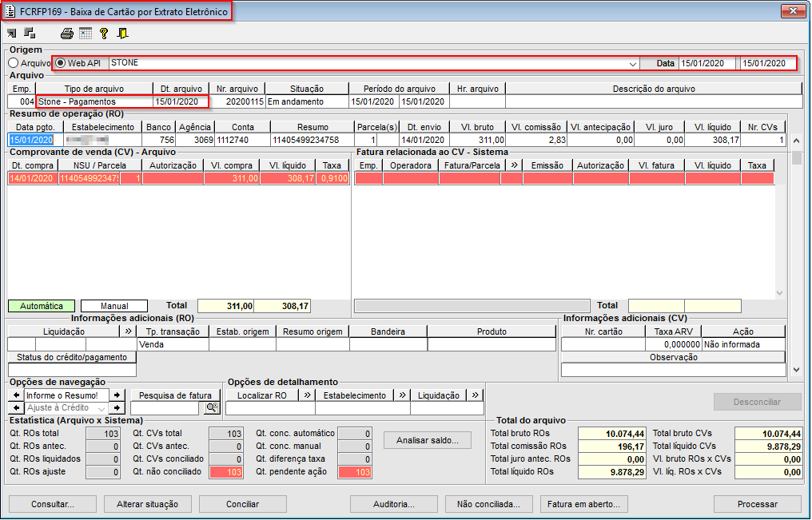Click the Pesquisa de fatura header button
Screen dimensions: 812x520
click(176, 395)
